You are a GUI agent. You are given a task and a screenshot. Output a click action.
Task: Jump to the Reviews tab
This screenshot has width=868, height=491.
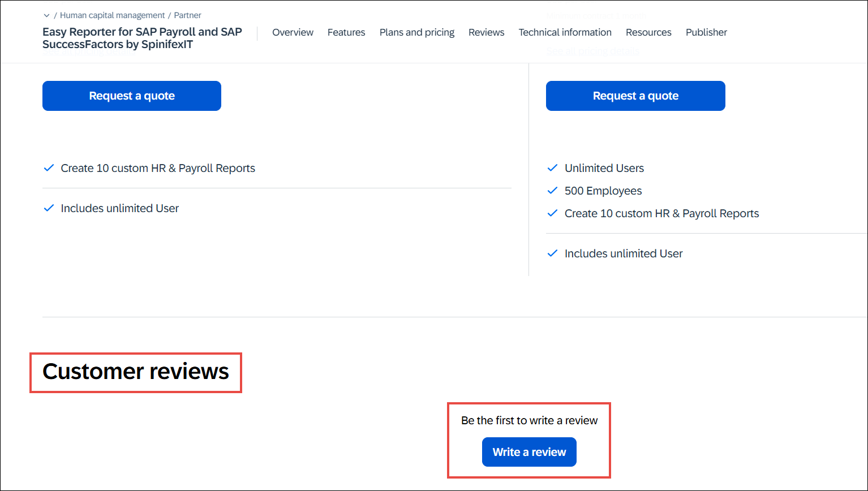(486, 32)
